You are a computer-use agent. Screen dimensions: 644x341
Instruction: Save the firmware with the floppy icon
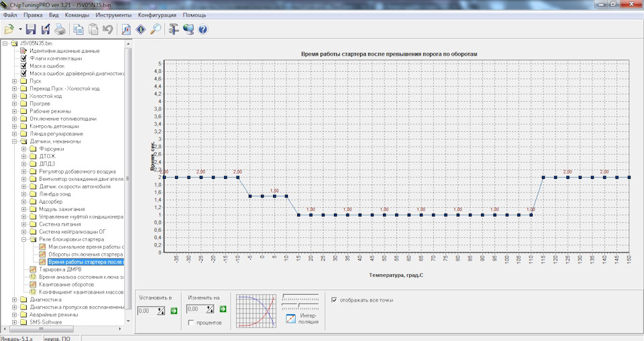(x=31, y=29)
